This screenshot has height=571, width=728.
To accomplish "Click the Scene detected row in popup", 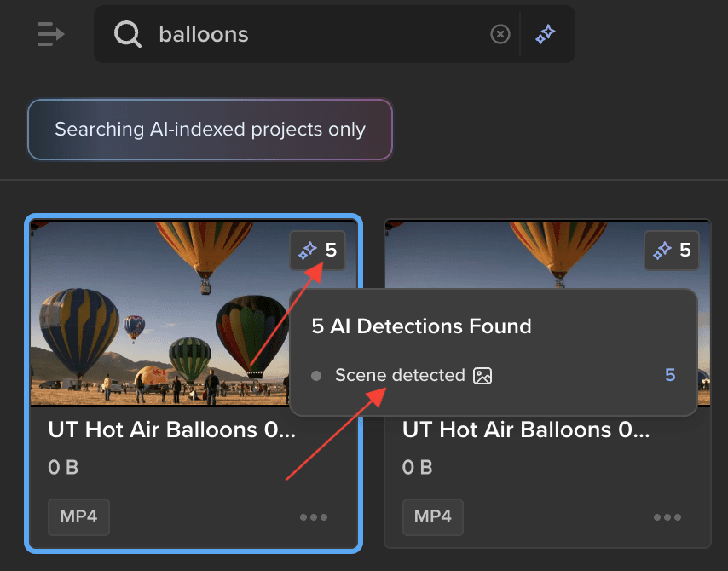I will 493,375.
